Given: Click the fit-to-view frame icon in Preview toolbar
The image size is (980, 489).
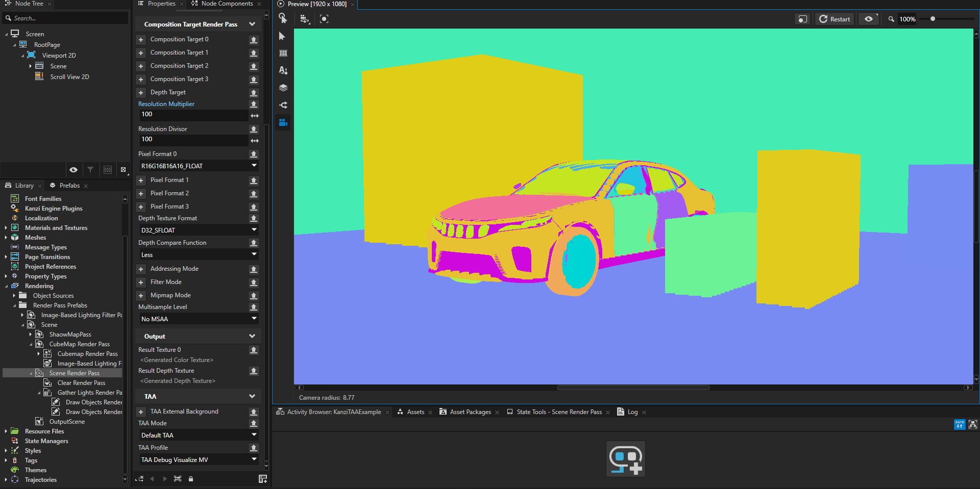Looking at the screenshot, I should 324,19.
